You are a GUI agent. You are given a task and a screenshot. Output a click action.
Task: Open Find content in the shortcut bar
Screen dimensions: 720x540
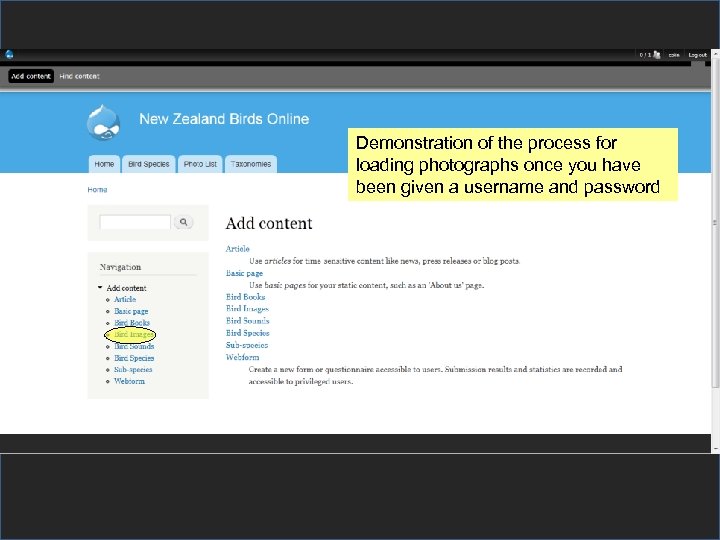[79, 76]
